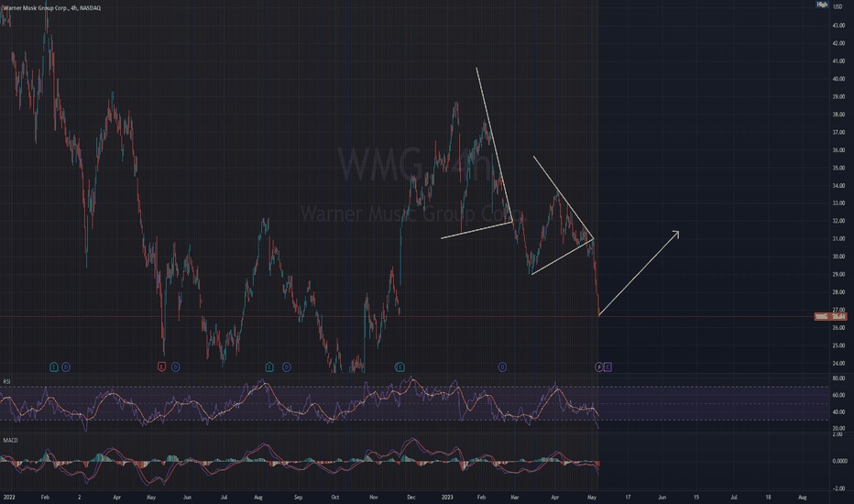This screenshot has height=504, width=854.
Task: Click the 0.0000 level on the MACD scale
Action: pos(840,461)
